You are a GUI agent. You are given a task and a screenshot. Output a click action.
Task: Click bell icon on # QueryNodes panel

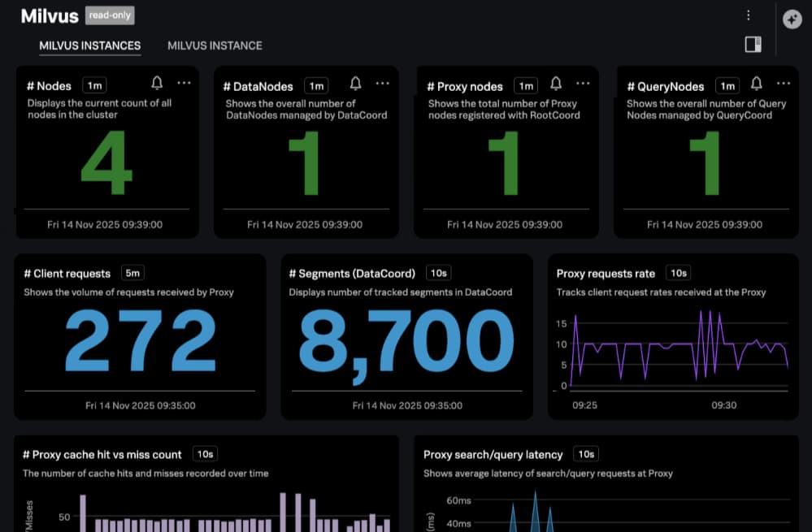click(x=756, y=84)
